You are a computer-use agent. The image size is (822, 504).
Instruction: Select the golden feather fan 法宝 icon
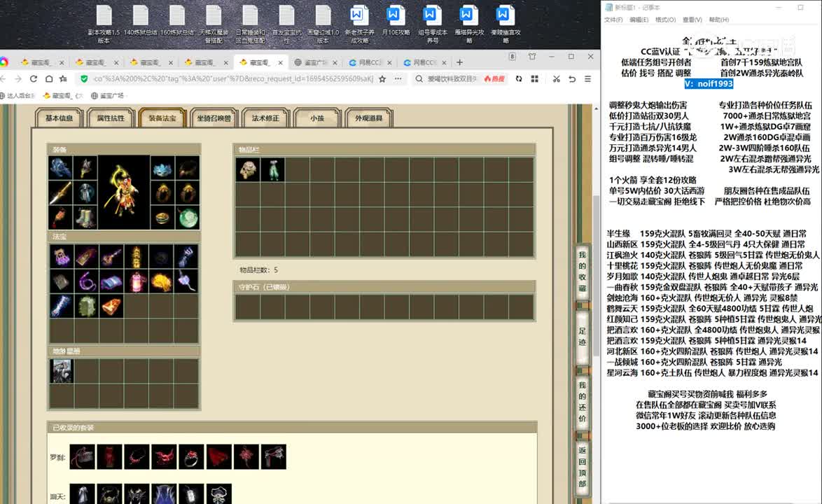pos(162,282)
